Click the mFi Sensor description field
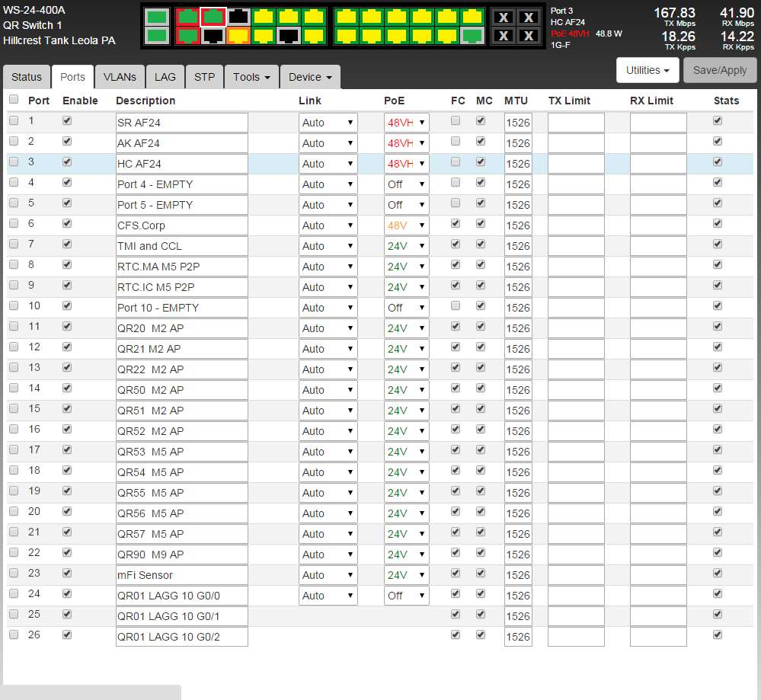 point(181,575)
